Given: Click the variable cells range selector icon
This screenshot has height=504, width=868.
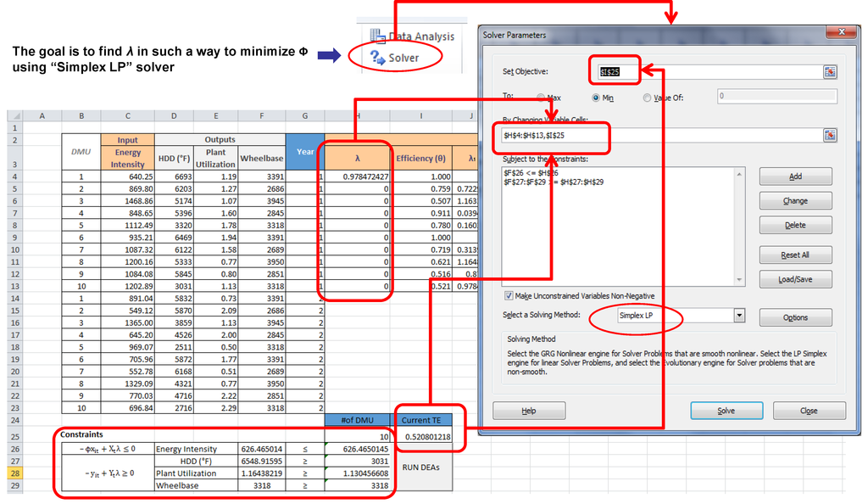Looking at the screenshot, I should tap(830, 135).
